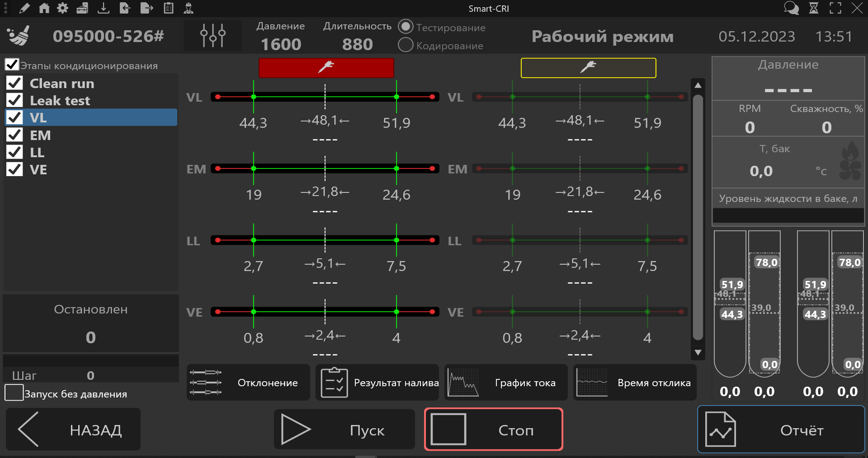
Task: Click the first measuring tube with 51,9 mark
Action: pos(730,304)
